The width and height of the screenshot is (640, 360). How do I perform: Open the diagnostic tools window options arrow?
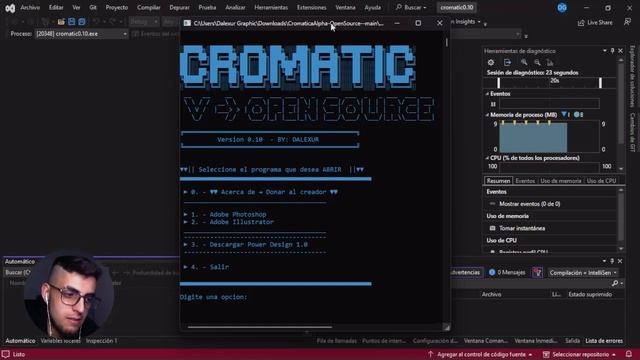[x=604, y=51]
